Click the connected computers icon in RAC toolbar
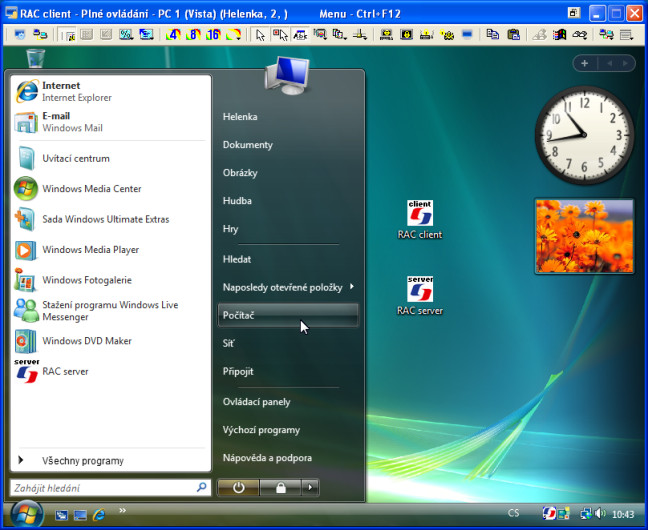The image size is (648, 530). point(40,35)
